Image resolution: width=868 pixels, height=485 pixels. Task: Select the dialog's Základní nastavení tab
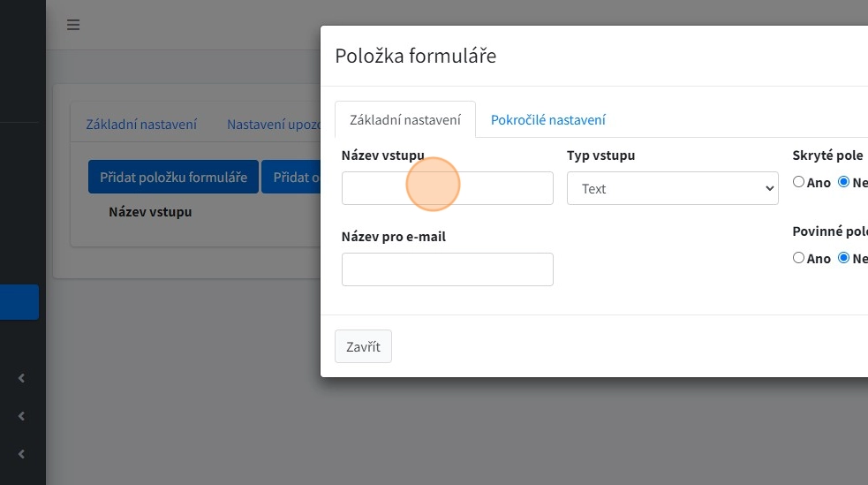[x=405, y=120]
